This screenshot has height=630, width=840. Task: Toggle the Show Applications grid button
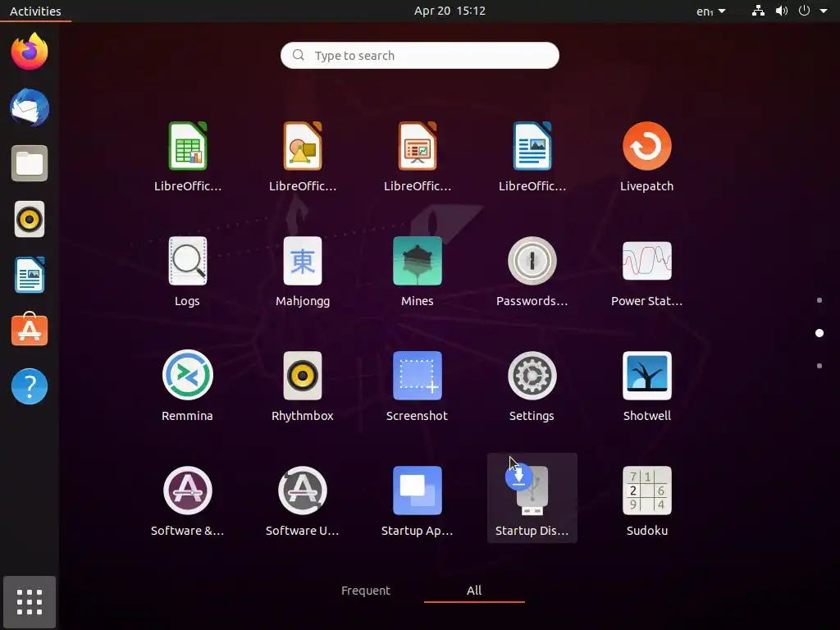[30, 602]
